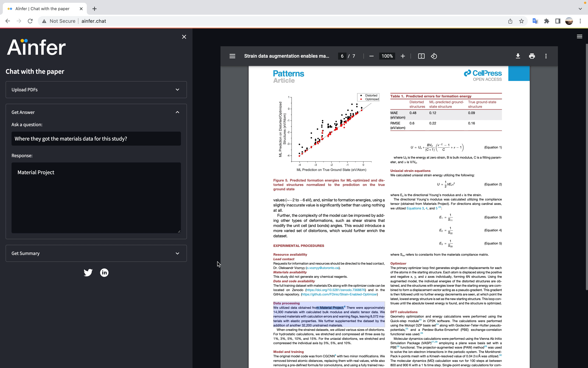
Task: Collapse the Get Answer section
Action: point(96,112)
